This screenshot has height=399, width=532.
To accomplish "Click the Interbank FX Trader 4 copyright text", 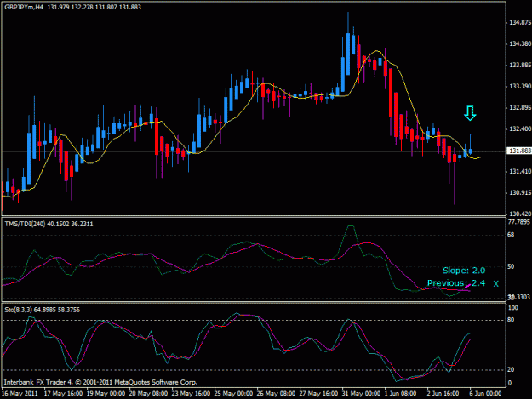I will [100, 382].
